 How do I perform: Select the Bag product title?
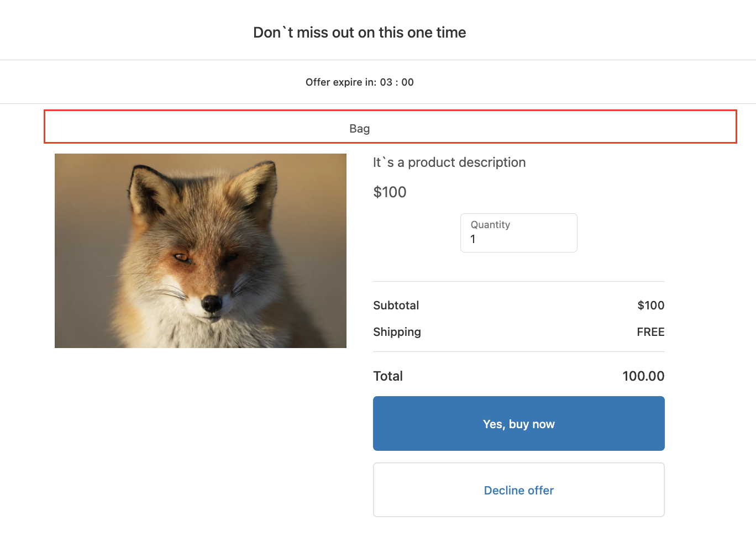pos(359,129)
